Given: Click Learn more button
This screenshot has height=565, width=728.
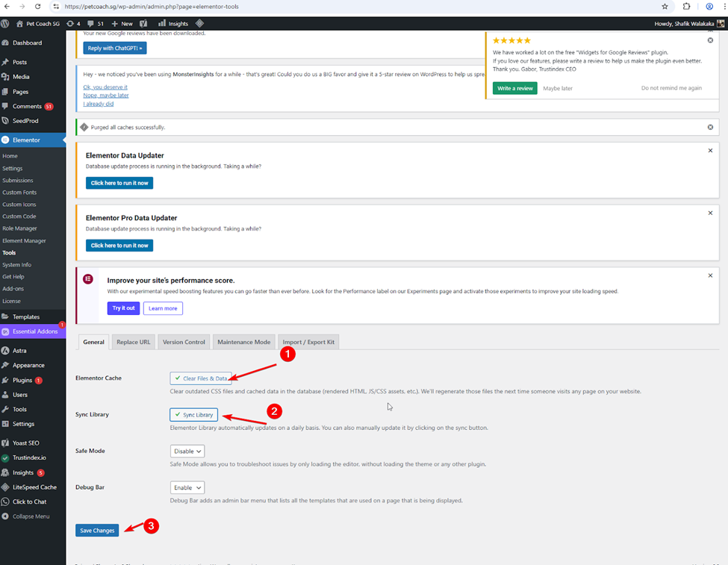Looking at the screenshot, I should tap(163, 308).
